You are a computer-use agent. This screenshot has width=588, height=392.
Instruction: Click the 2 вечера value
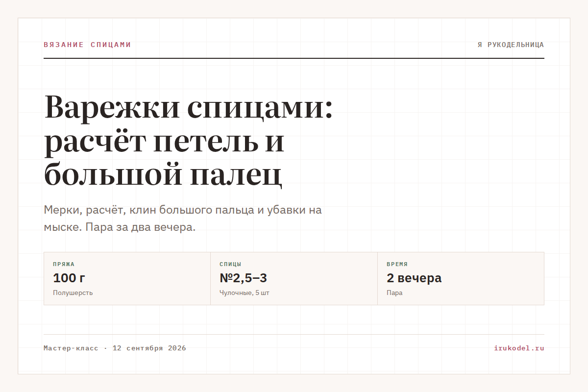coord(414,278)
